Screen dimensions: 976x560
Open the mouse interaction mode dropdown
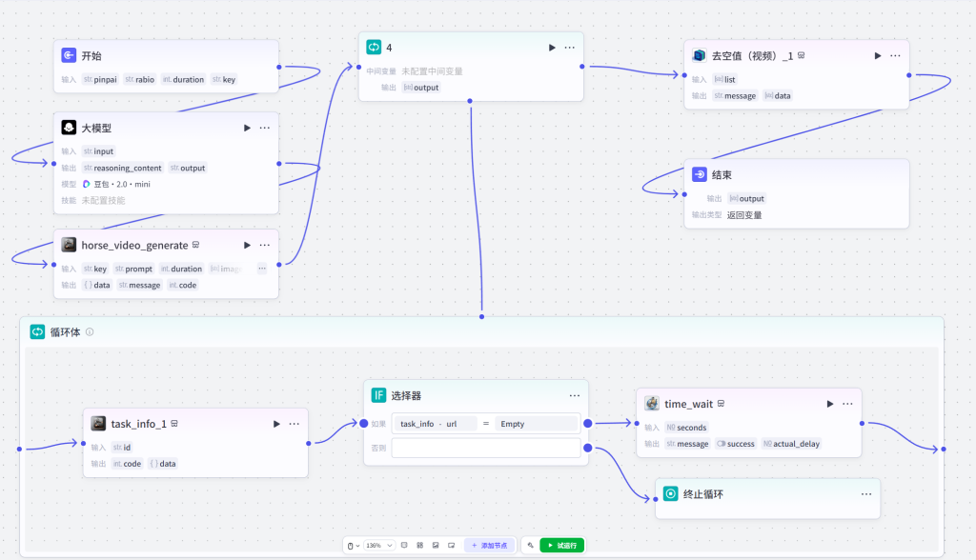[354, 546]
